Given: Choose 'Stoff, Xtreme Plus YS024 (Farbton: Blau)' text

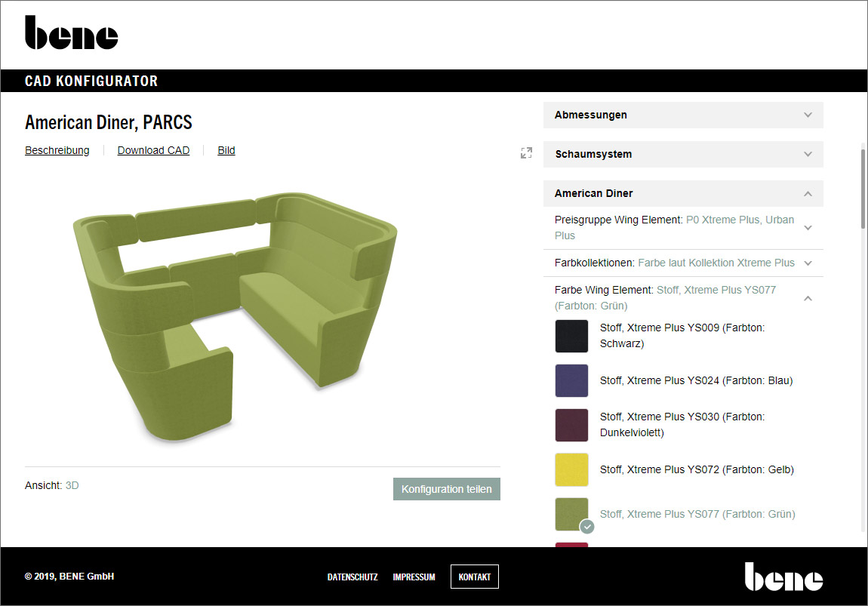Looking at the screenshot, I should [697, 381].
